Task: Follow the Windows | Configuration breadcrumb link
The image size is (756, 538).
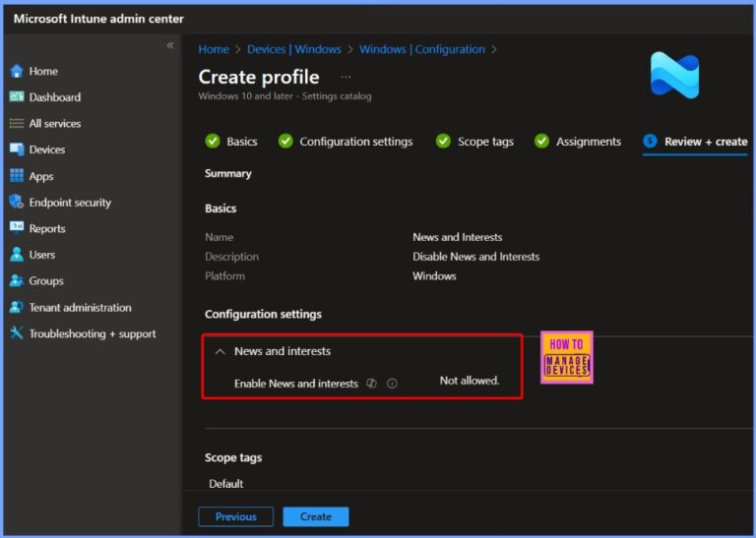Action: pos(422,49)
